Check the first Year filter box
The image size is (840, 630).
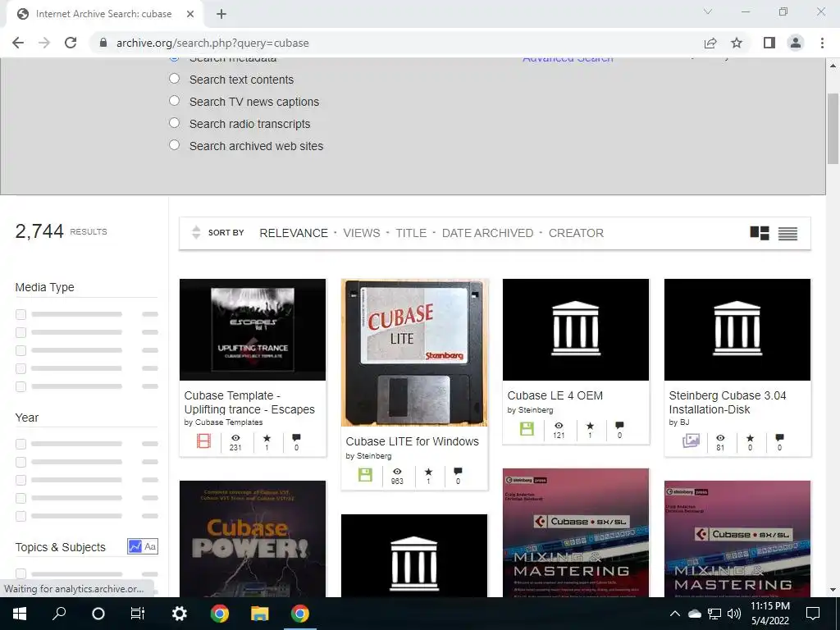(21, 444)
